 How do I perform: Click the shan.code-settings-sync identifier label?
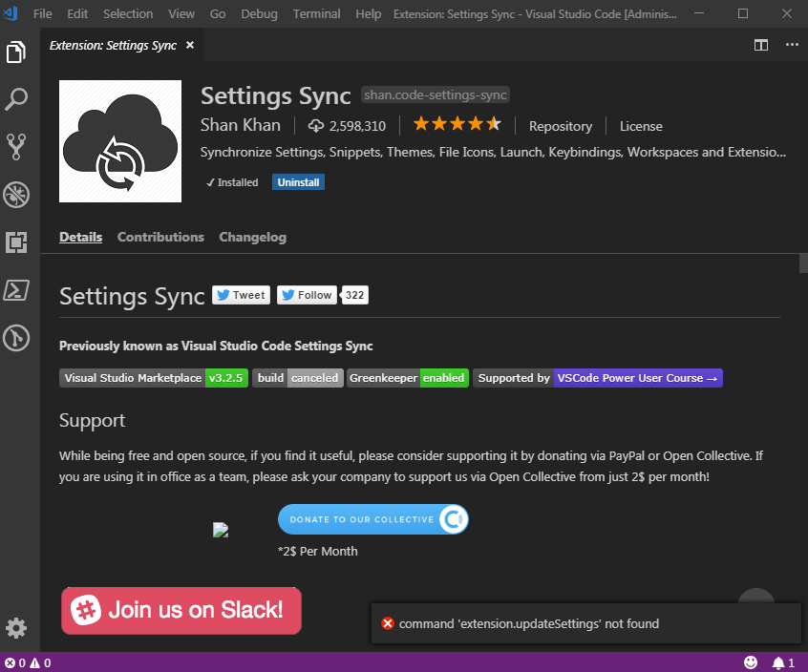(x=436, y=94)
